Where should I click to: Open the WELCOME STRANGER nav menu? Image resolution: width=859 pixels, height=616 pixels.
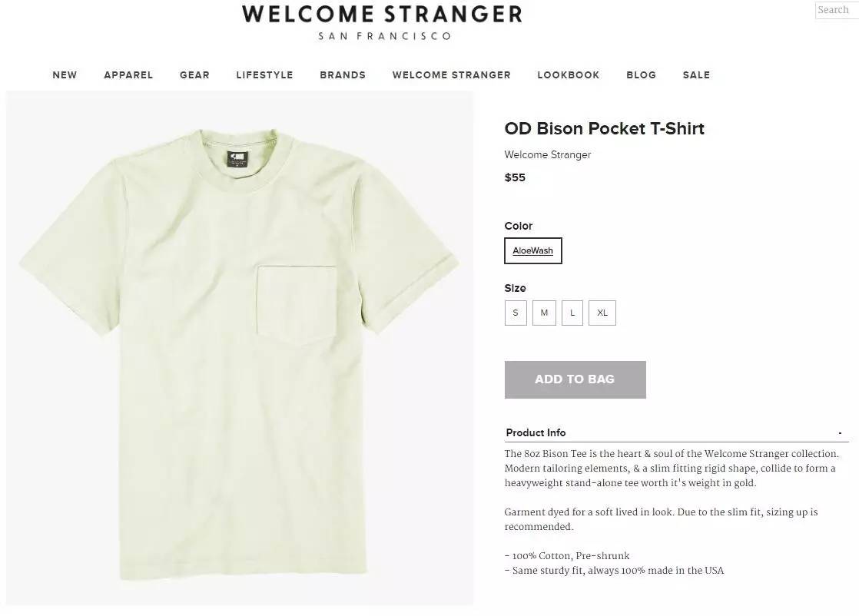click(452, 75)
